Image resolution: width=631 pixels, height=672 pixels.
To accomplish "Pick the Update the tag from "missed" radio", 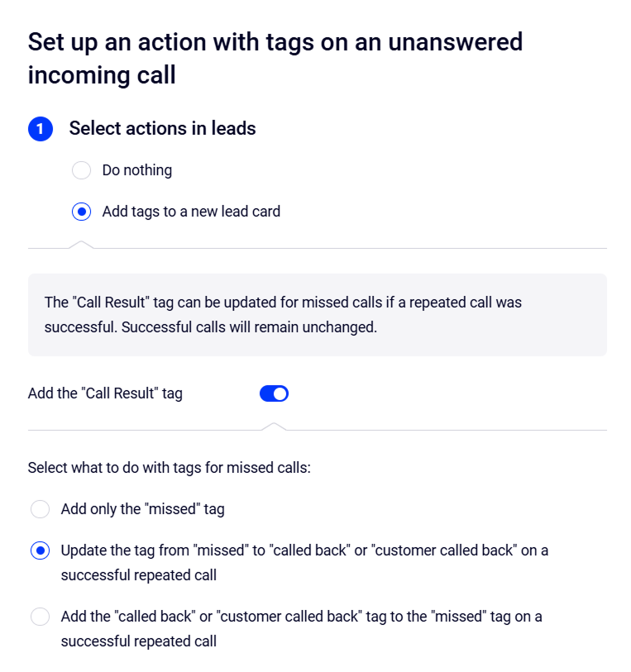I will [x=40, y=550].
